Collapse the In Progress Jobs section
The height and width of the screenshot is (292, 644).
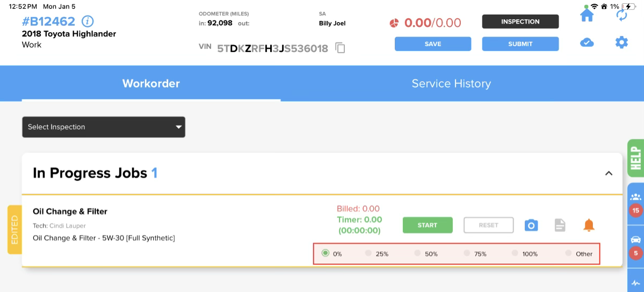(x=609, y=173)
